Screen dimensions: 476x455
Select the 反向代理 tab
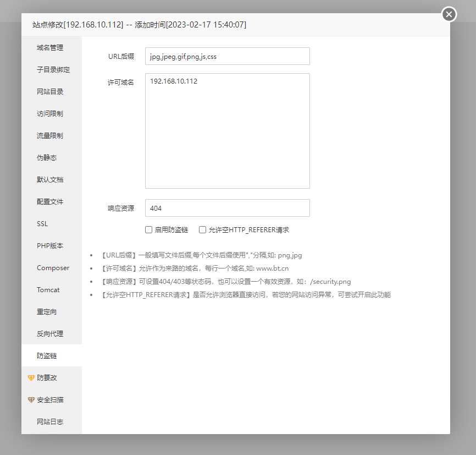50,334
